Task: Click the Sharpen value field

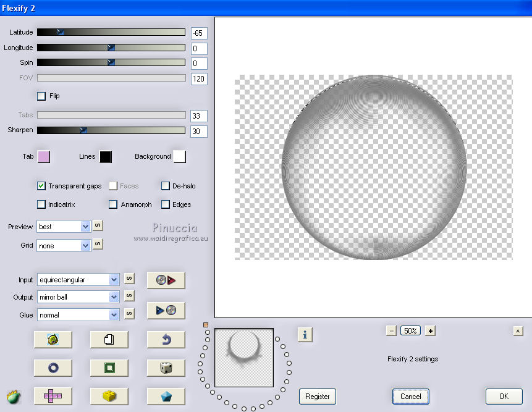Action: click(199, 131)
